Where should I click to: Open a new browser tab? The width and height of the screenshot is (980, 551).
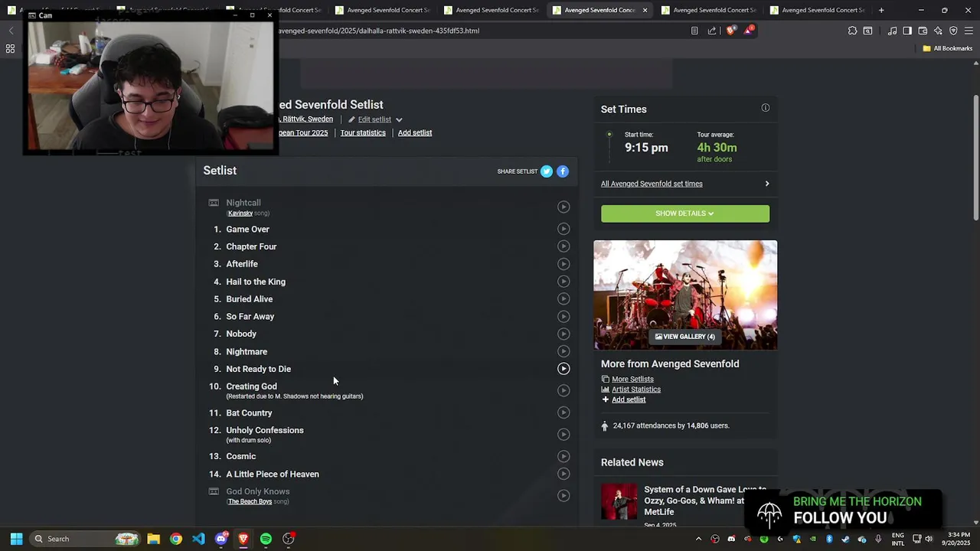(x=881, y=10)
